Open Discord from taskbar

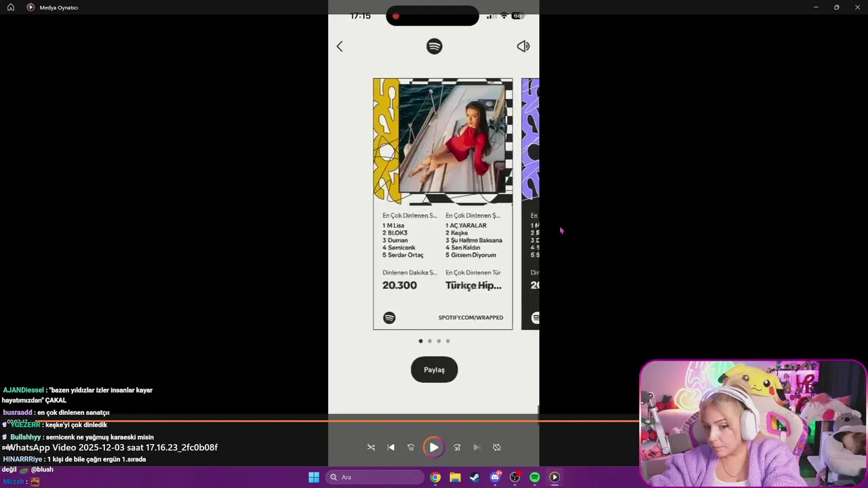[495, 477]
